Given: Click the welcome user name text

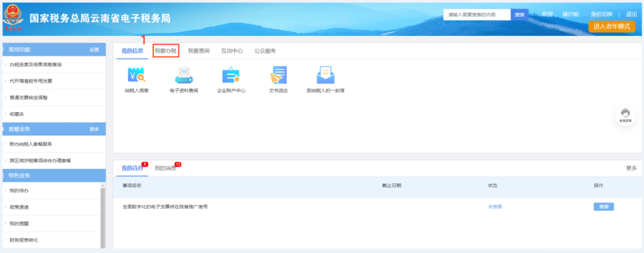Looking at the screenshot, I should click(x=571, y=14).
